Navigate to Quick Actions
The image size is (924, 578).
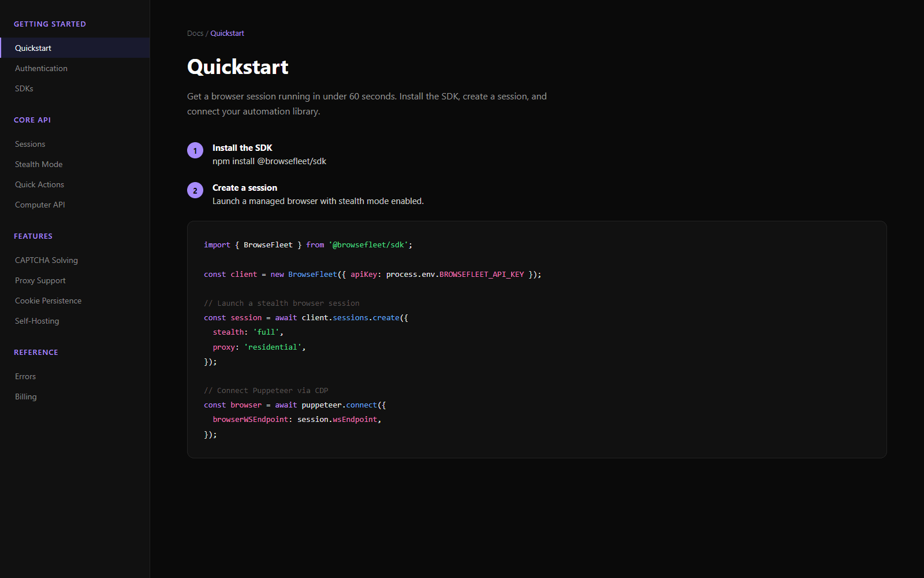(39, 184)
